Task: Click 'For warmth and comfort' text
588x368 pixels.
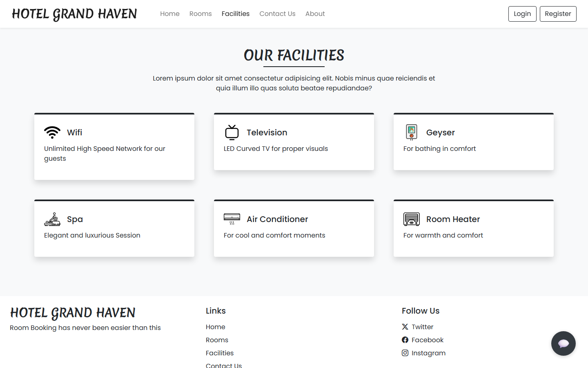Action: pyautogui.click(x=443, y=235)
